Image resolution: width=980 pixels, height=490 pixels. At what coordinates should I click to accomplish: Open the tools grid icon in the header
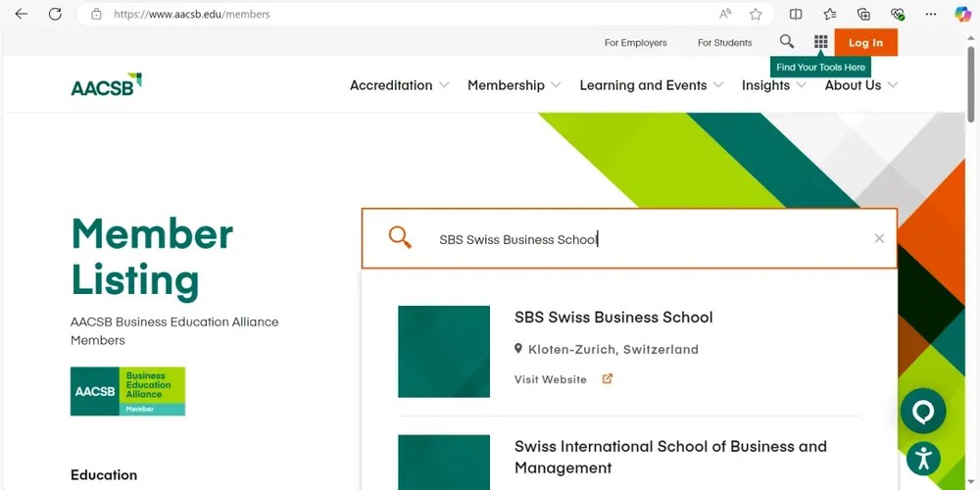(x=820, y=42)
